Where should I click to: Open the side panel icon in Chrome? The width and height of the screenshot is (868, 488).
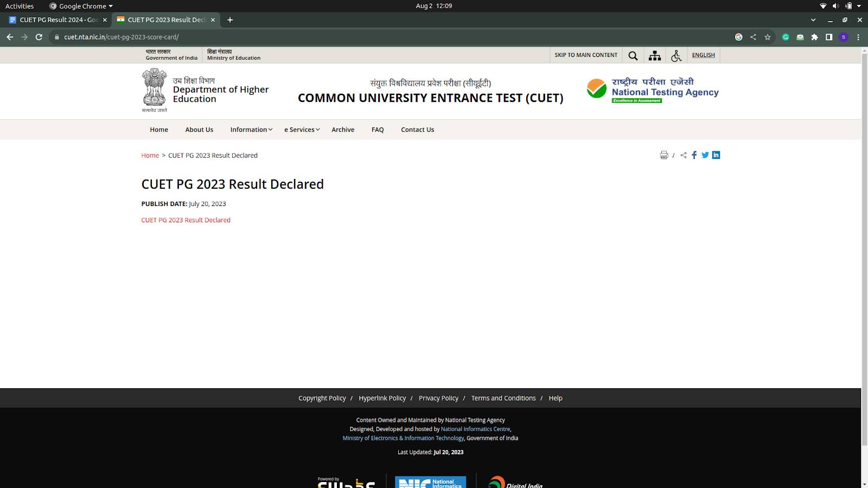point(829,37)
